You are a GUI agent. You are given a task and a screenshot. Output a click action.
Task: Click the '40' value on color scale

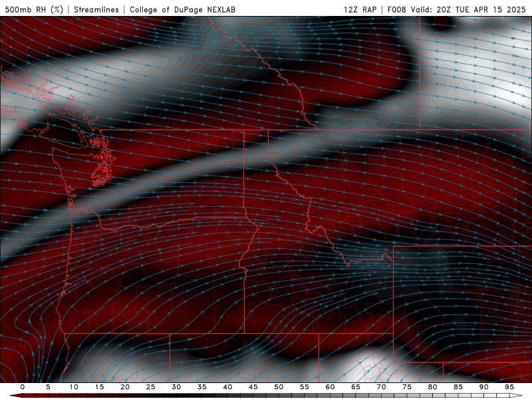[x=227, y=387]
